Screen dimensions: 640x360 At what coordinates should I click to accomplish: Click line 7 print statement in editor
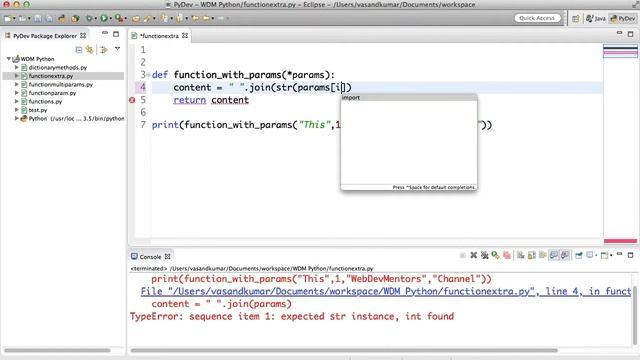point(322,125)
